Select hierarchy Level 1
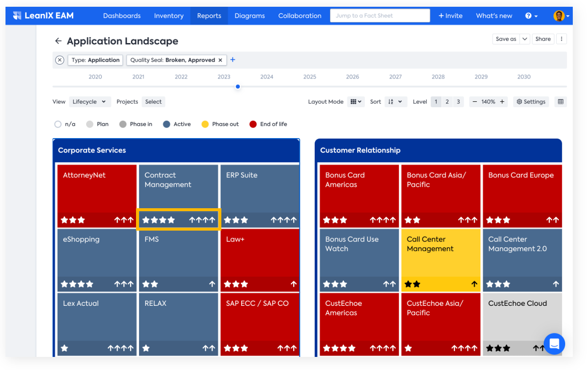This screenshot has width=588, height=370. click(x=436, y=102)
